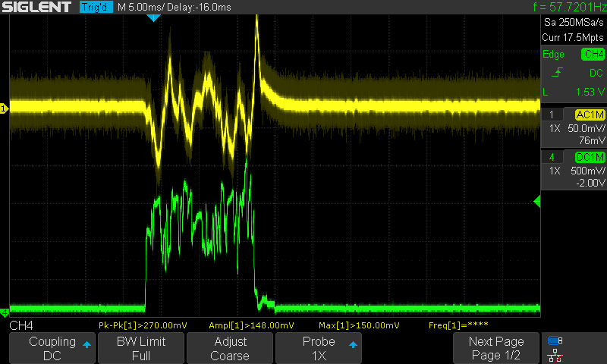The width and height of the screenshot is (607, 364).
Task: Click the Coupling softkey's blue arrow
Action: coord(86,344)
